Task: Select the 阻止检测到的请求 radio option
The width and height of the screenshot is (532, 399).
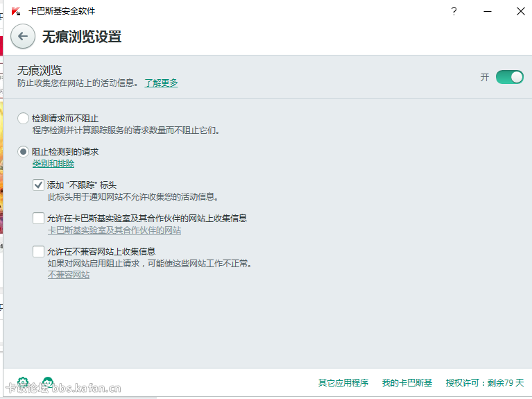Action: 23,152
